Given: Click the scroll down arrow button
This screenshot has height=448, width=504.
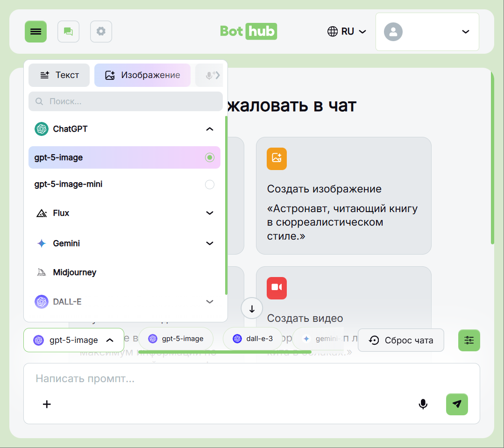Looking at the screenshot, I should click(x=252, y=309).
